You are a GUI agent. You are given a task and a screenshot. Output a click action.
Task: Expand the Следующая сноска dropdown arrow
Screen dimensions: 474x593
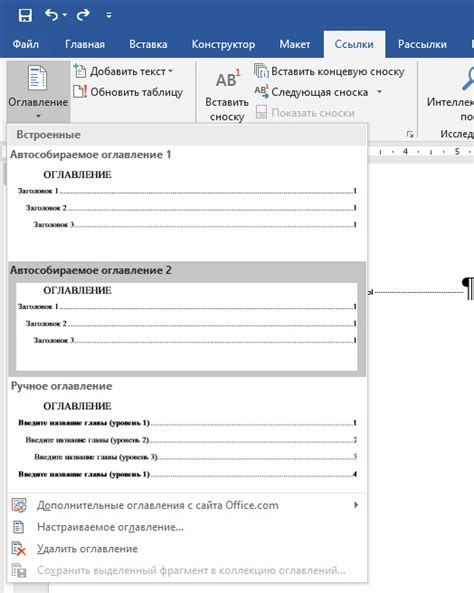point(379,92)
